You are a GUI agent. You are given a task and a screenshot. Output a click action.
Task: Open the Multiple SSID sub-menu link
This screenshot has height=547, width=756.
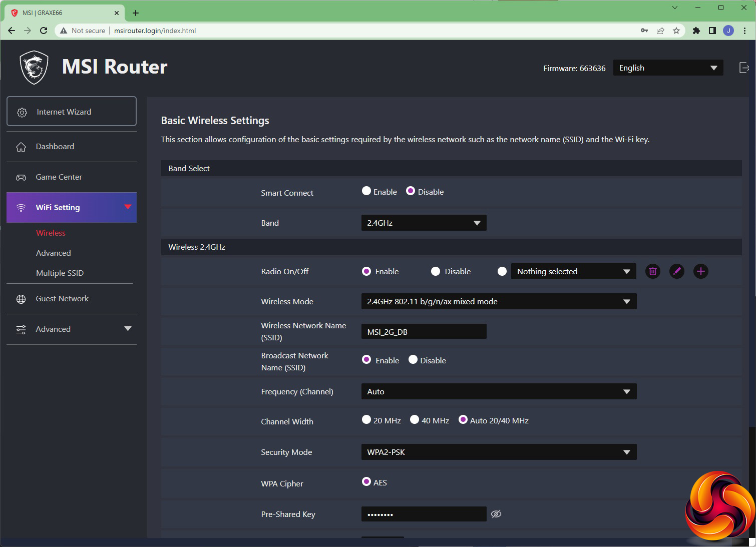60,273
